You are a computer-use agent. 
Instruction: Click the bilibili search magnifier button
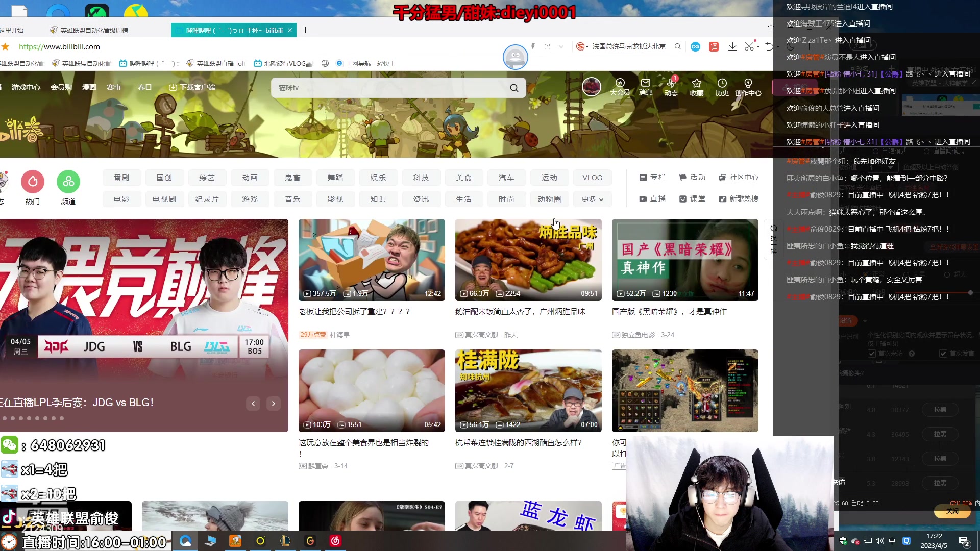click(x=514, y=88)
